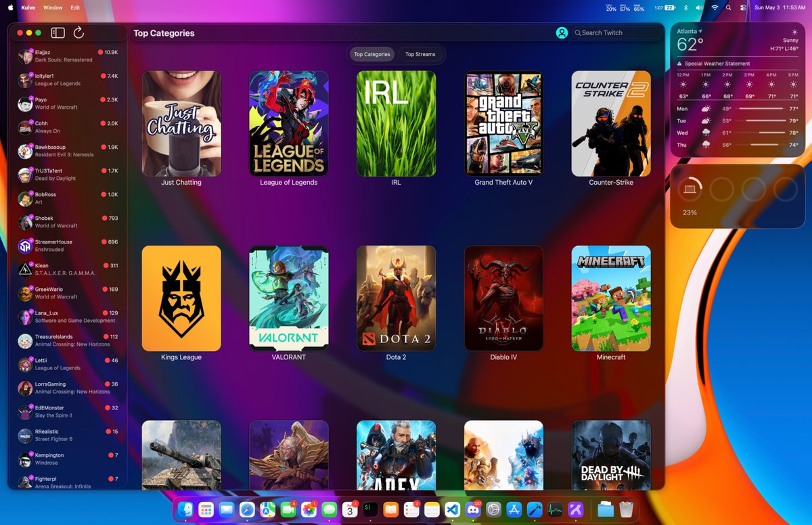The image size is (812, 525).
Task: Open Spotlight search in menu bar
Action: tap(729, 7)
